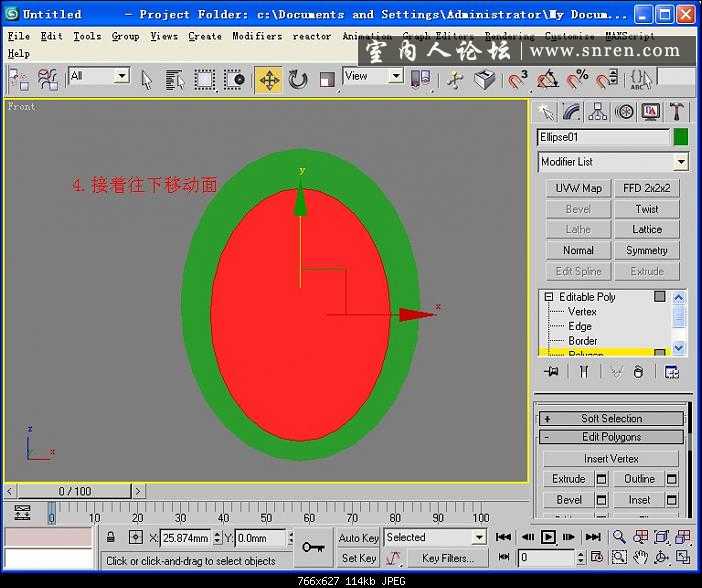Click the Select Object arrow tool
702x588 pixels.
click(146, 80)
